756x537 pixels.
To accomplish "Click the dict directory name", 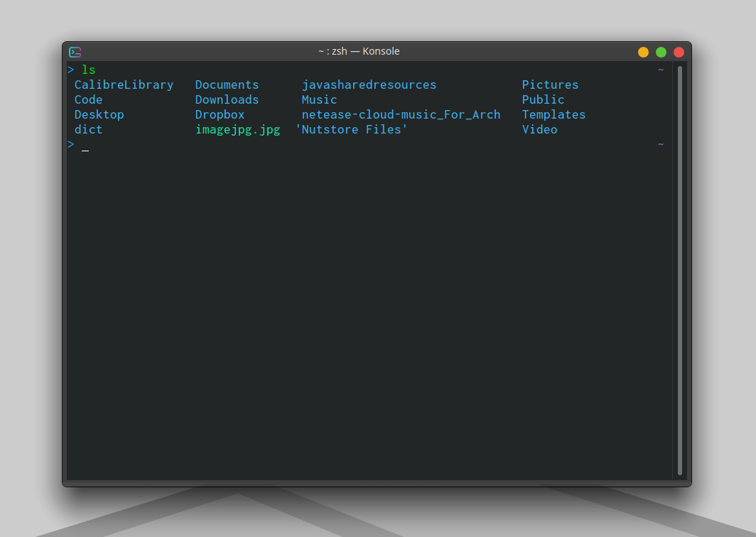I will [x=88, y=130].
